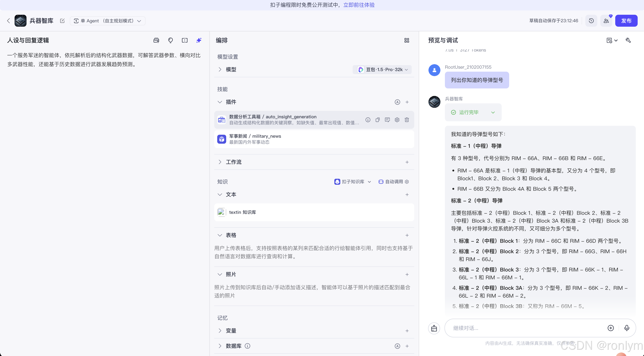
Task: Collapse the 照片 section
Action: click(220, 274)
